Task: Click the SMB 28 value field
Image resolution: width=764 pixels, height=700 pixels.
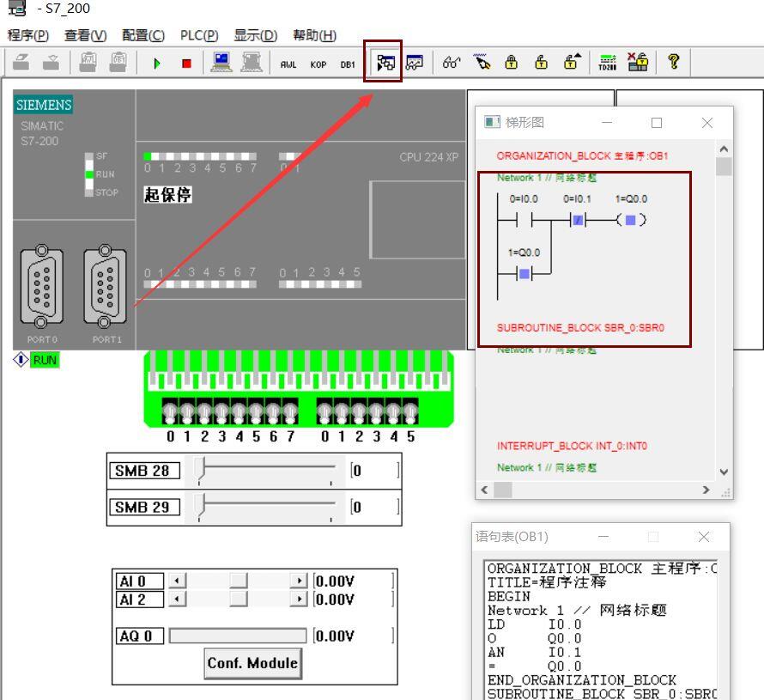Action: pyautogui.click(x=373, y=470)
